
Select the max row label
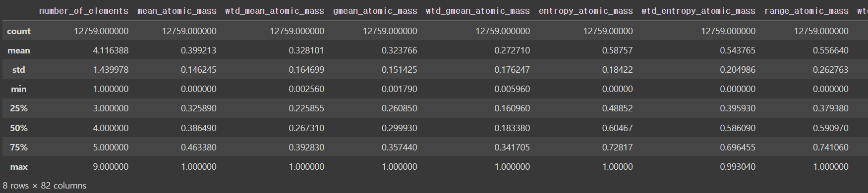pos(19,167)
